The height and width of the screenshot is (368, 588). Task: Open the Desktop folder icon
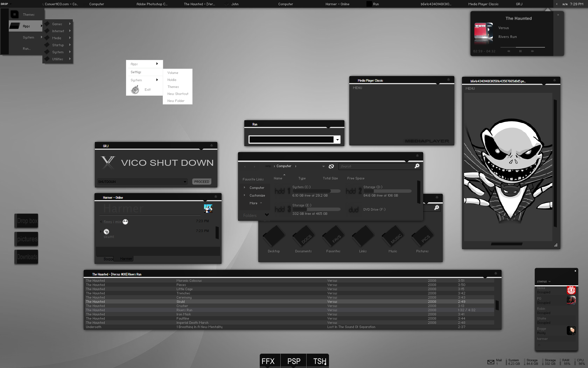[x=274, y=237]
